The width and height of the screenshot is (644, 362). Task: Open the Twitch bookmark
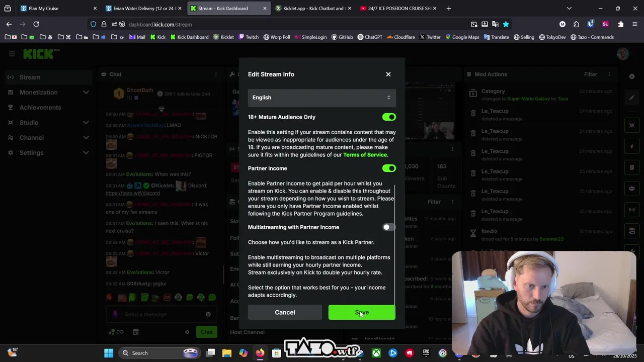[x=248, y=37]
